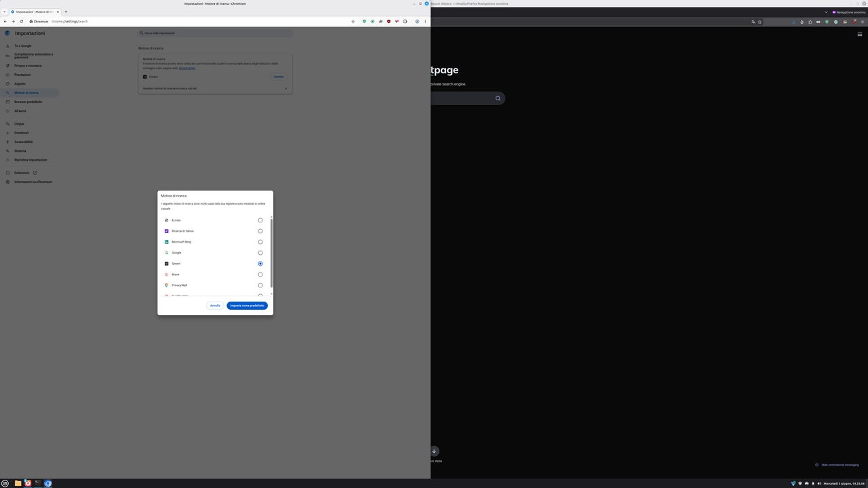The image size is (868, 488).
Task: Click the taskbar volume icon
Action: (819, 483)
